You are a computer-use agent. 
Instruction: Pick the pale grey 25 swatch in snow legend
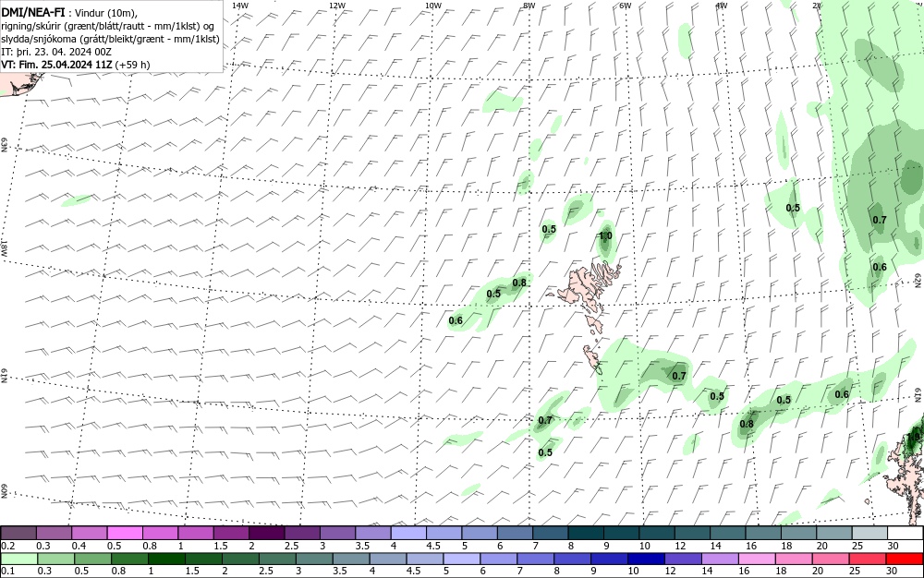coord(870,533)
